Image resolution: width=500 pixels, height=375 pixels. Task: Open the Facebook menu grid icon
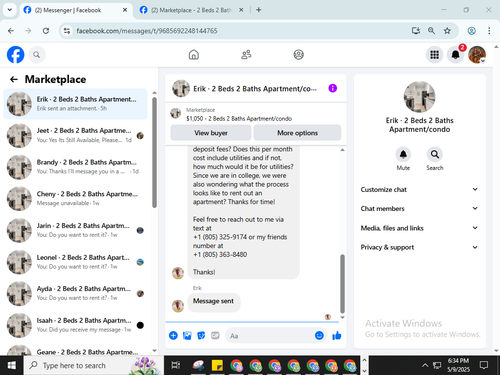(x=434, y=55)
